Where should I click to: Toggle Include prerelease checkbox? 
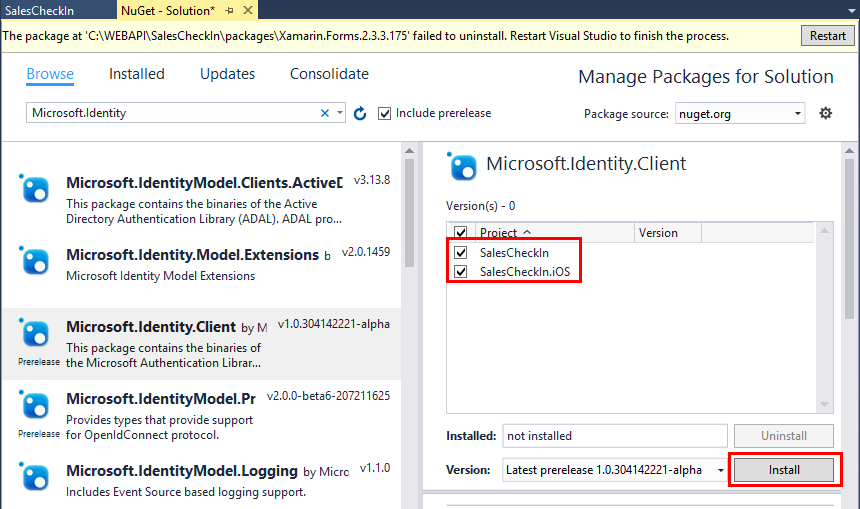pyautogui.click(x=384, y=114)
